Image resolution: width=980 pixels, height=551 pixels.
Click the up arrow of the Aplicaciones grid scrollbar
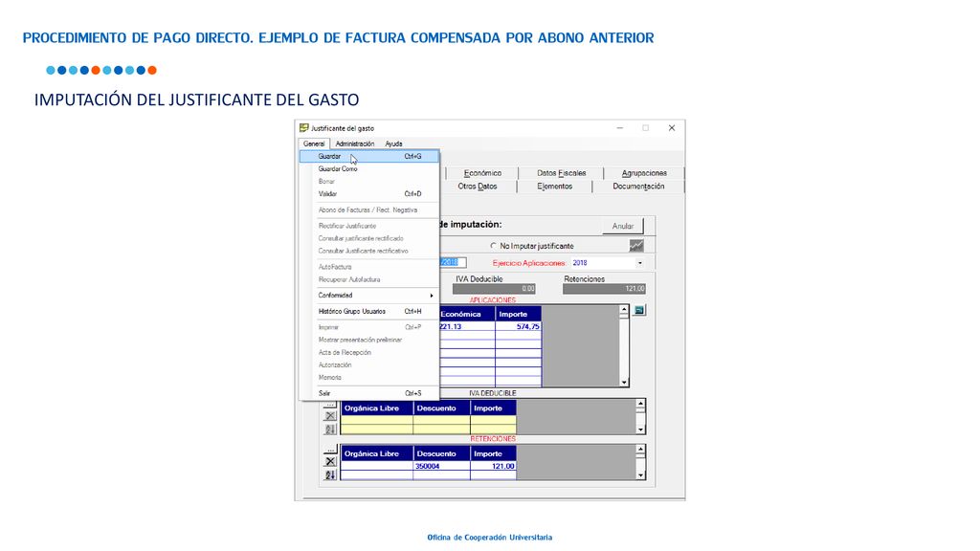pos(624,310)
